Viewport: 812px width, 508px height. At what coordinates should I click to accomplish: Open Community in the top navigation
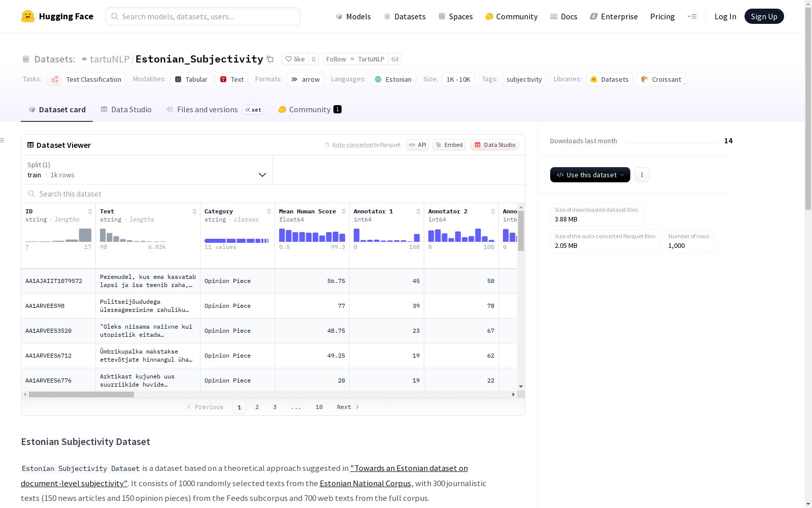(512, 16)
